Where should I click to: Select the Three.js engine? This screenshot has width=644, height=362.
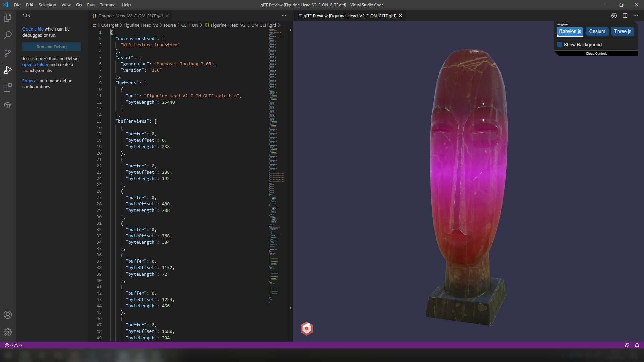pyautogui.click(x=623, y=32)
